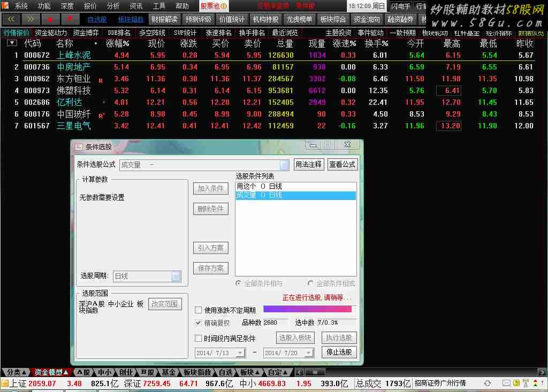Click the 查看公式 button
The height and width of the screenshot is (392, 548).
[x=342, y=164]
